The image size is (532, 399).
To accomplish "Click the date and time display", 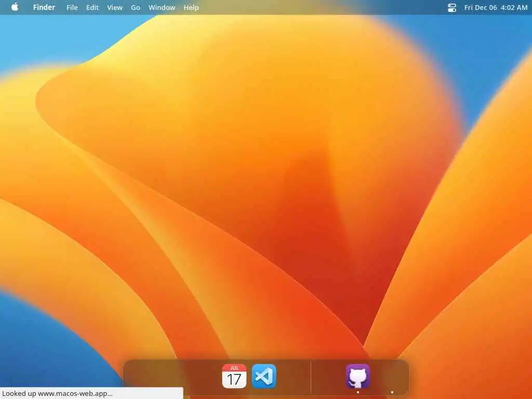I will [496, 7].
